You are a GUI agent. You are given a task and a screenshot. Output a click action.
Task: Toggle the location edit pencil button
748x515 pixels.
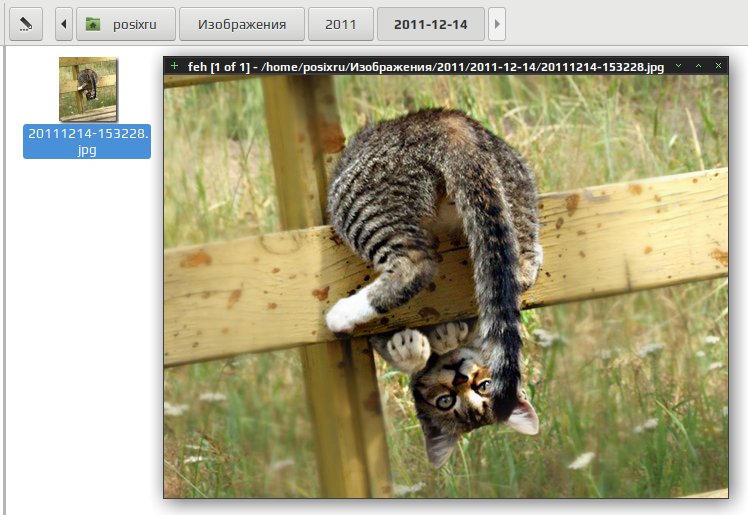[x=26, y=24]
